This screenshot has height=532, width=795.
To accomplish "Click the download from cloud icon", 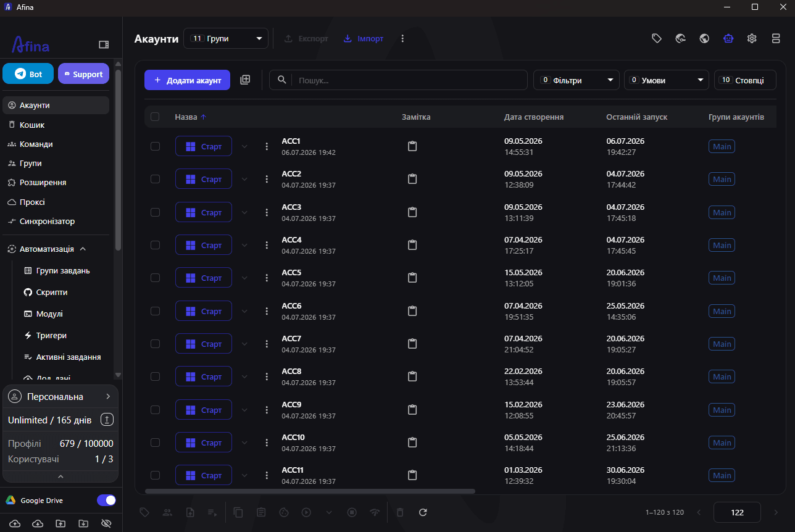I will click(x=38, y=523).
